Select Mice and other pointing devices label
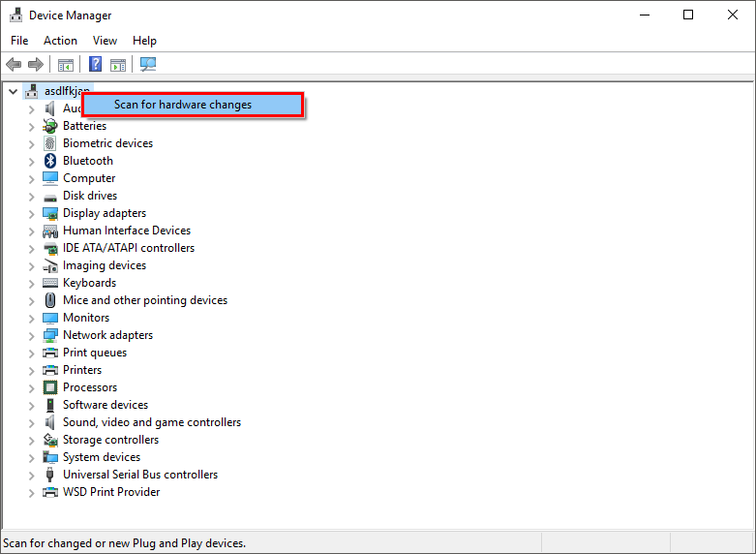Screen dimensions: 756x554 coord(145,300)
